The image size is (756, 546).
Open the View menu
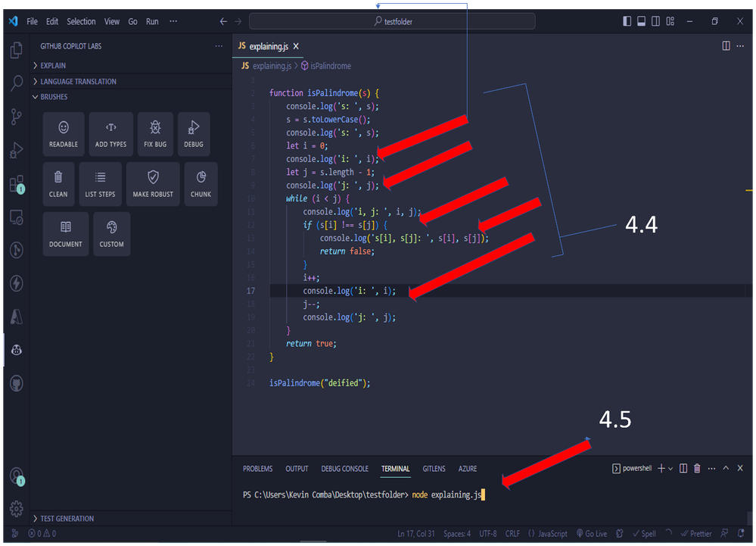tap(112, 21)
